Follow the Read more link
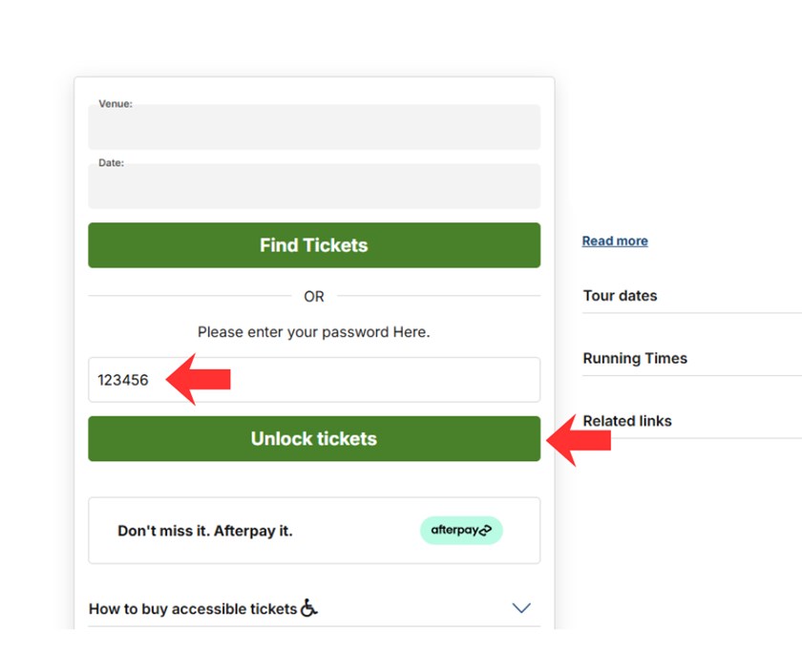Screen dimensions: 802x672 point(615,241)
